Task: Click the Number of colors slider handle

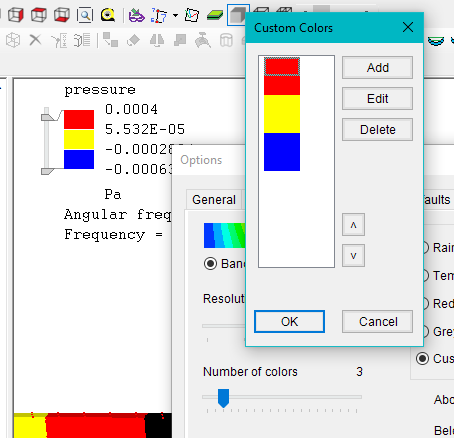Action: 223,398
